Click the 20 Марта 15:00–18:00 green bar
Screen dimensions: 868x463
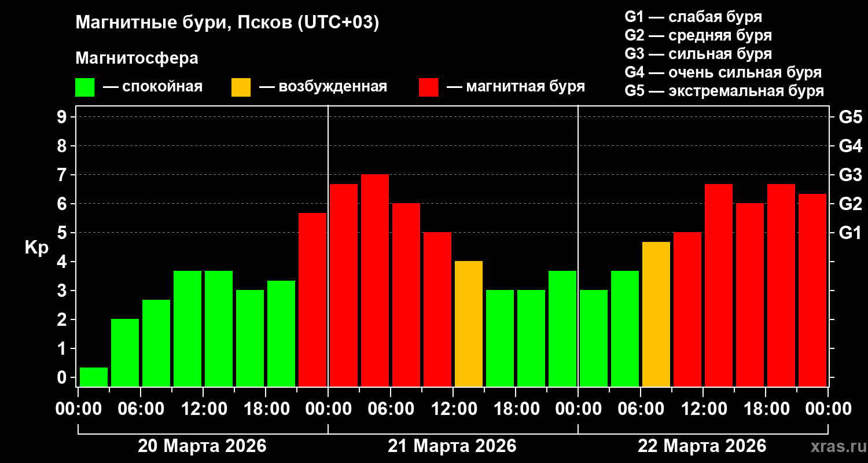click(250, 339)
